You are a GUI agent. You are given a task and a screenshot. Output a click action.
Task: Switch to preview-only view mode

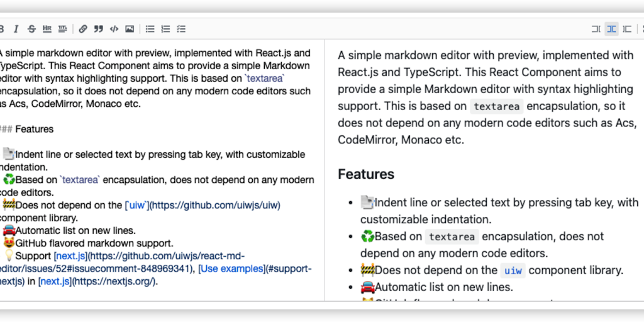[x=627, y=29]
